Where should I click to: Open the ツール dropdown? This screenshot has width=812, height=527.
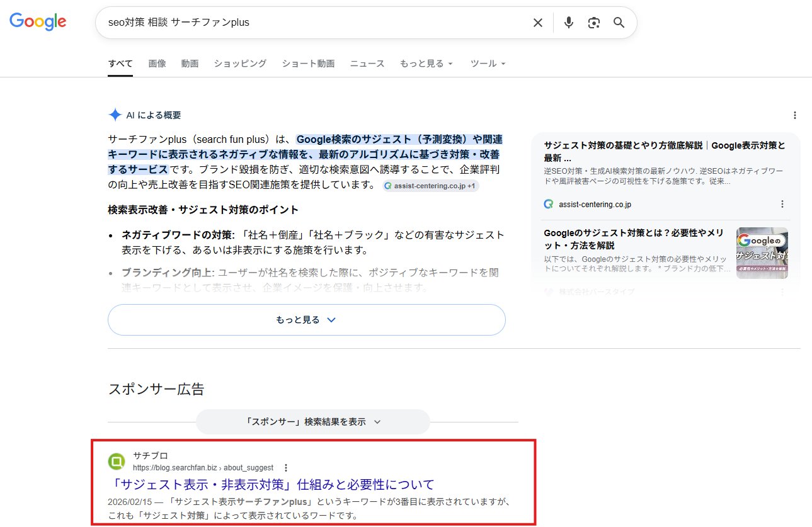[x=488, y=63]
